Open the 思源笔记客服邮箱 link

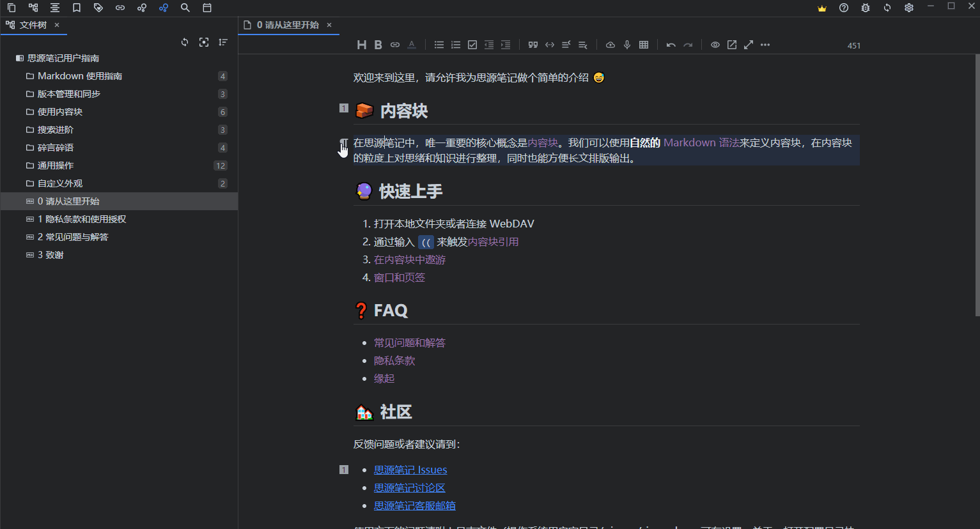coord(415,505)
